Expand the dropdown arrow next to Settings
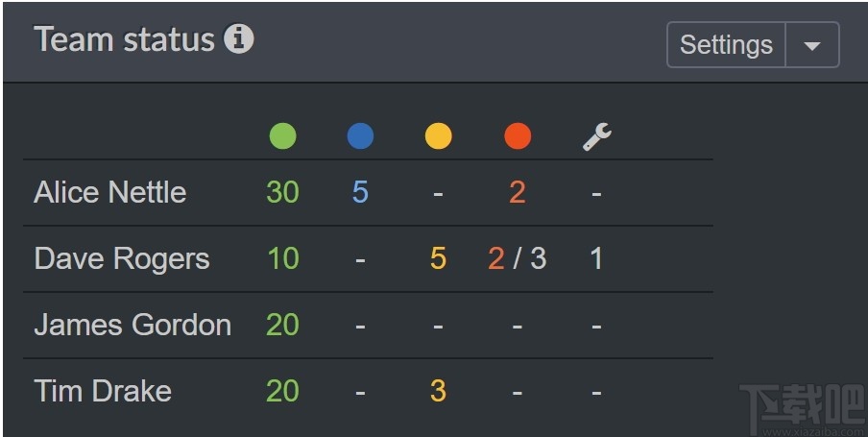 click(812, 45)
